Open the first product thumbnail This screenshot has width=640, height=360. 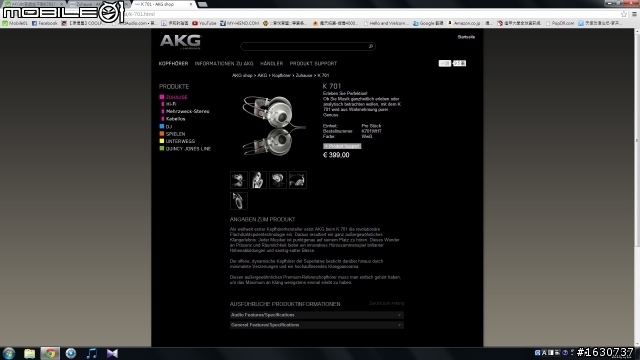[x=238, y=180]
